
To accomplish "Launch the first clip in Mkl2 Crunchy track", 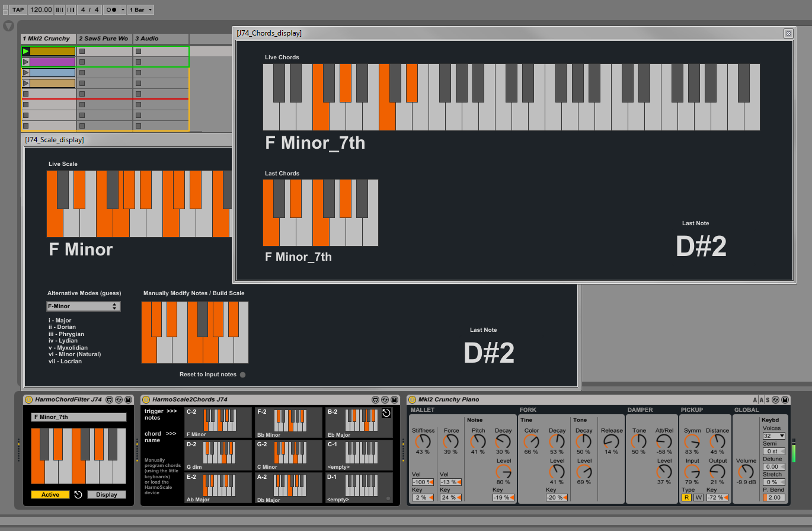I will pos(26,52).
